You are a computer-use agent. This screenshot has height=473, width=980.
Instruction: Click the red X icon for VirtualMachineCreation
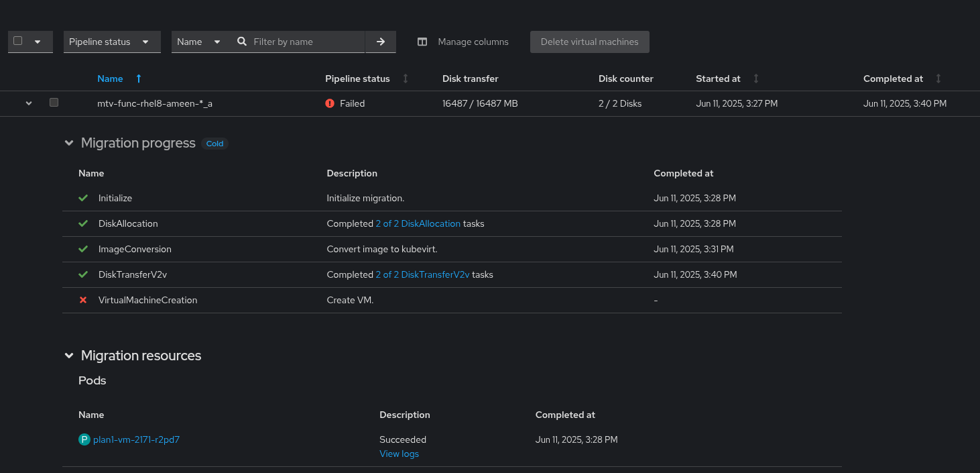point(83,300)
